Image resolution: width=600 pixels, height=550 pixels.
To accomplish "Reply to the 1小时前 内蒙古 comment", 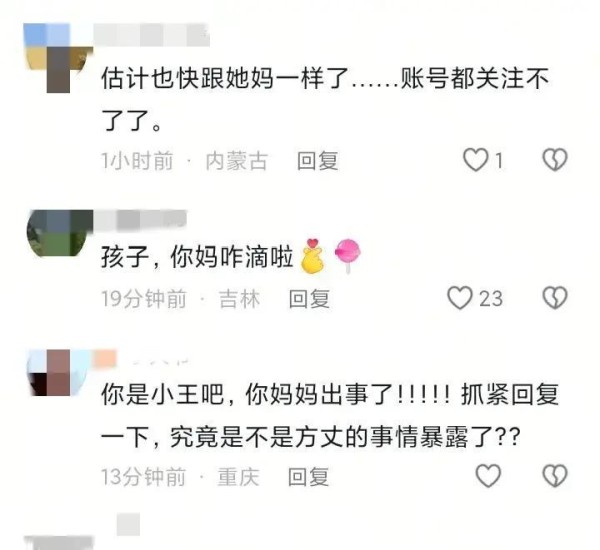I will 318,161.
